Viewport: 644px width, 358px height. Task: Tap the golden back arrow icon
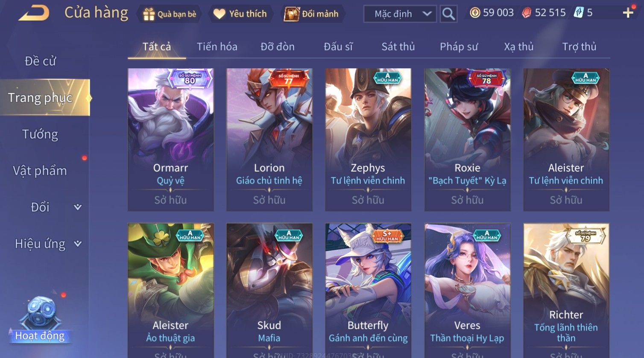[x=34, y=13]
